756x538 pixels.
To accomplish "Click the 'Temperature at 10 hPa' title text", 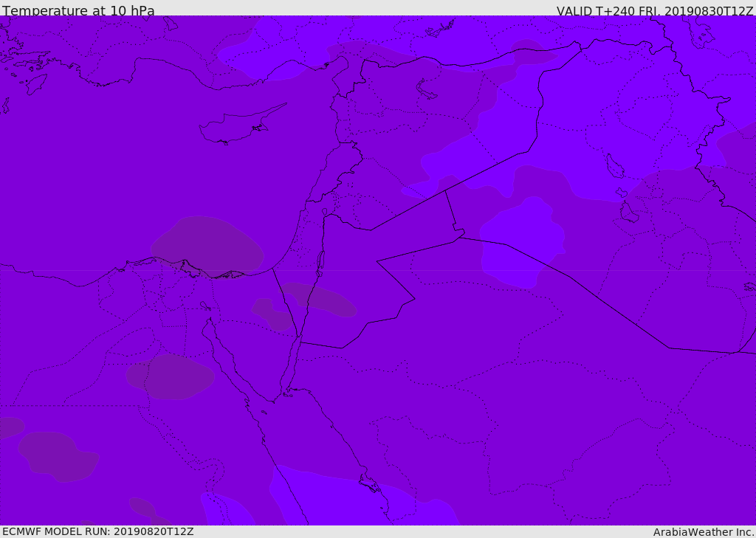I will 78,10.
